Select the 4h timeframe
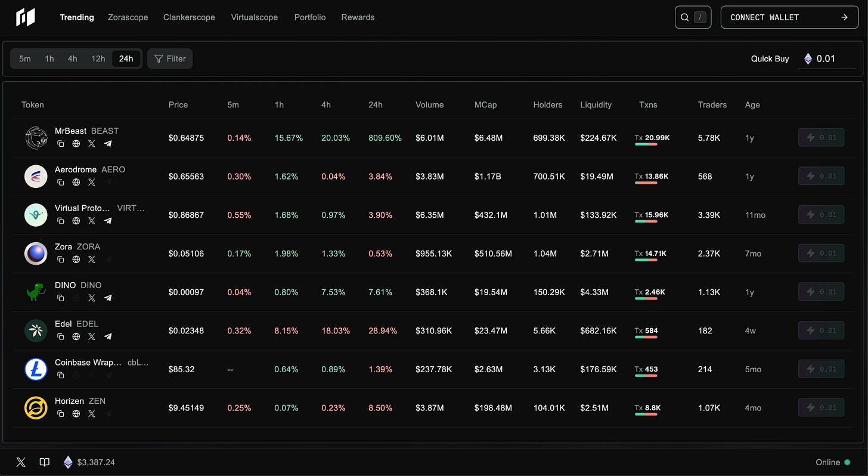Screen dimensions: 868x476 72,58
